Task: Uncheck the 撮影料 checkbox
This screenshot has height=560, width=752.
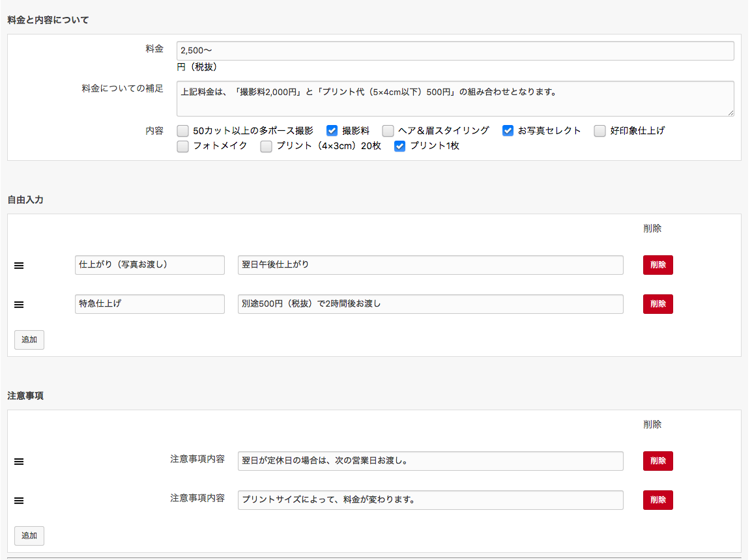Action: [x=332, y=130]
